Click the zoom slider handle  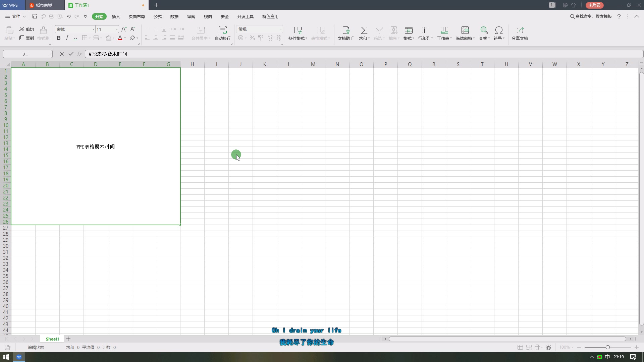click(x=607, y=347)
